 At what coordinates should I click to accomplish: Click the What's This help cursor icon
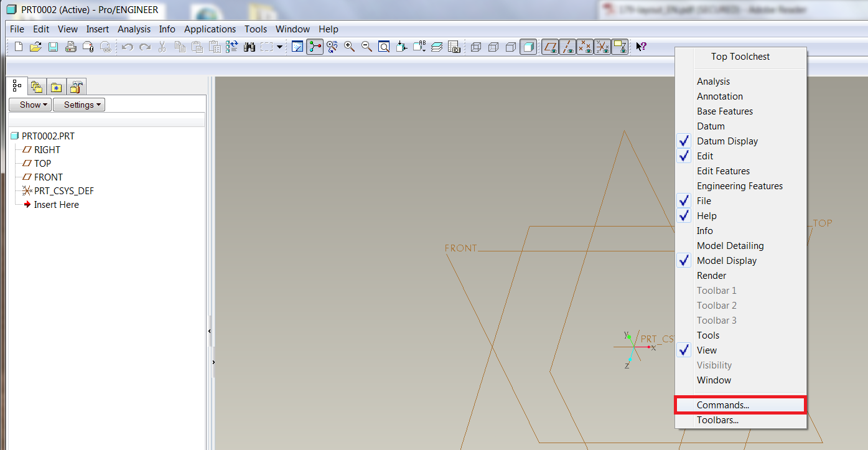642,47
